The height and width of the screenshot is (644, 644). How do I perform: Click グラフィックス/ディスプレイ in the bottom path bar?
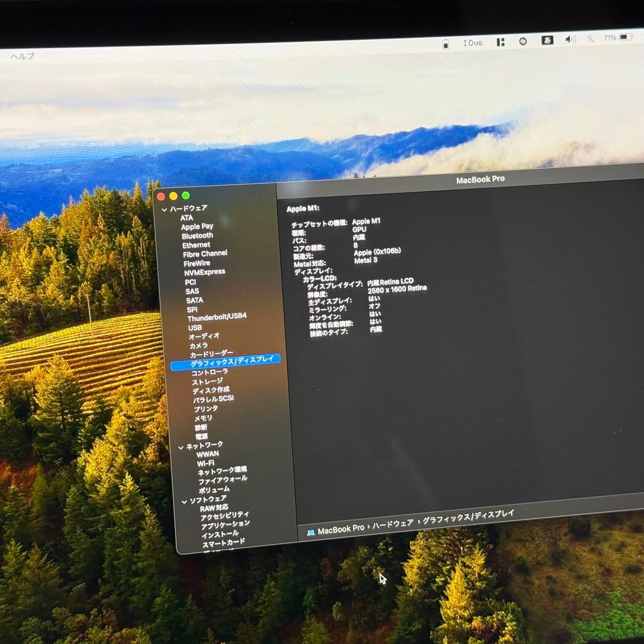coord(469,516)
